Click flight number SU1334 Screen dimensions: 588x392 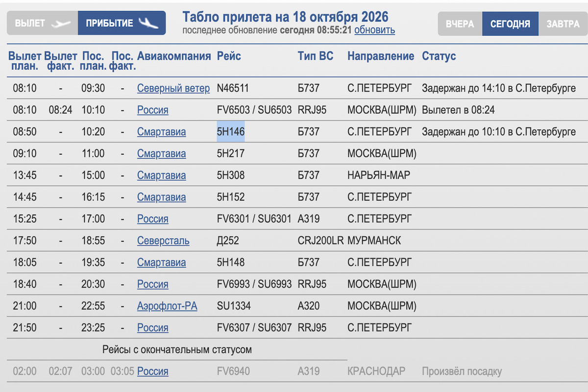[234, 306]
